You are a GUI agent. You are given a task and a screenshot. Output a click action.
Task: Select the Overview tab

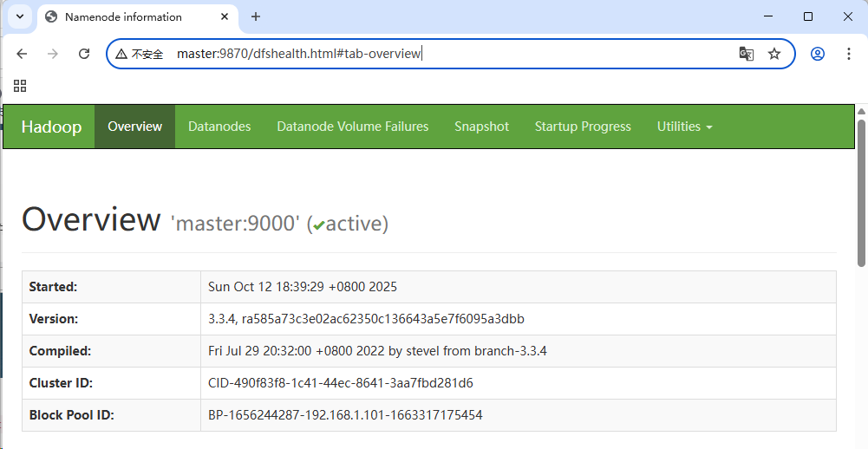[135, 127]
